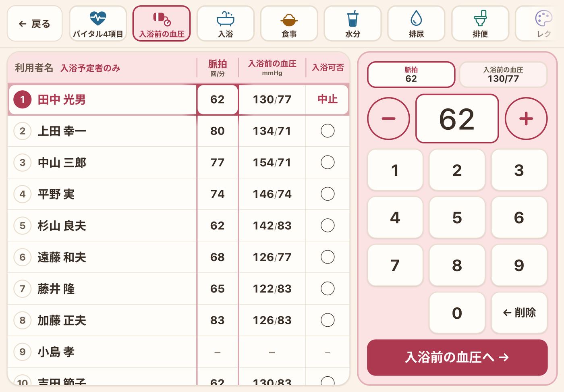Switch to the 脈拍 62 input tab
The height and width of the screenshot is (392, 564).
[x=411, y=75]
